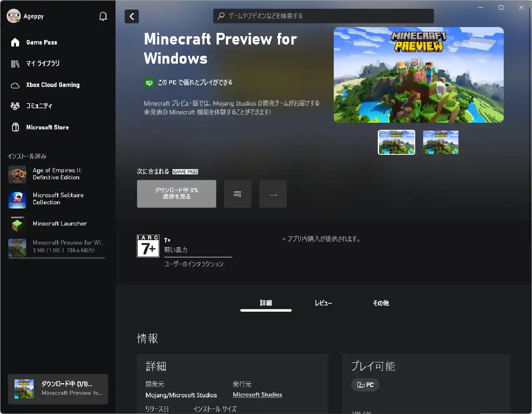The width and height of the screenshot is (532, 414).
Task: Click the 情報 section heading
Action: click(x=148, y=338)
